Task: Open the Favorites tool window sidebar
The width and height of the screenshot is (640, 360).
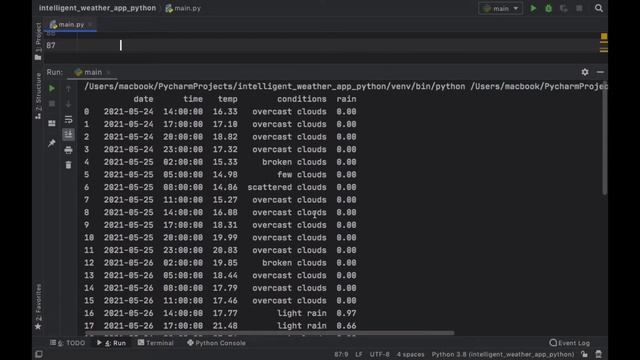Action: point(38,307)
